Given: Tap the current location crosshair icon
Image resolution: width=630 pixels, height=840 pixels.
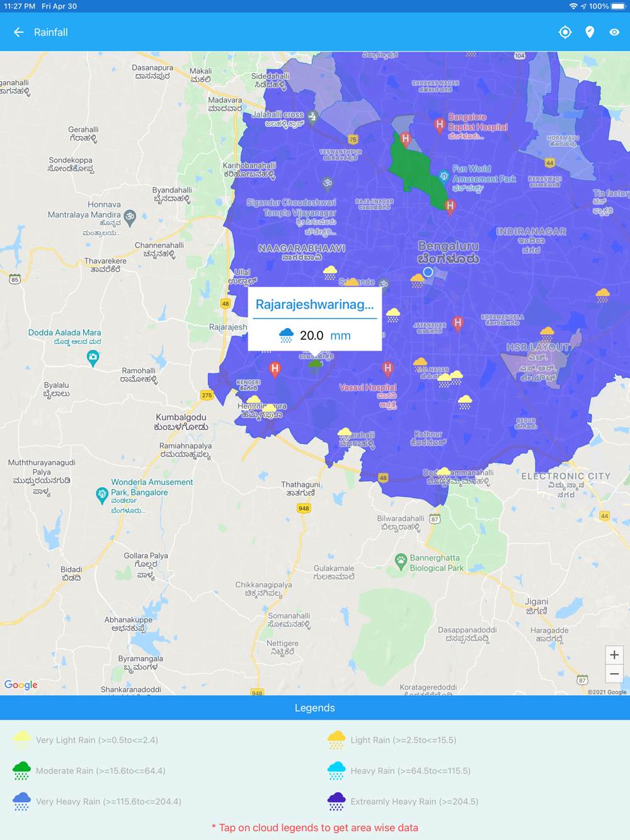Looking at the screenshot, I should [565, 32].
